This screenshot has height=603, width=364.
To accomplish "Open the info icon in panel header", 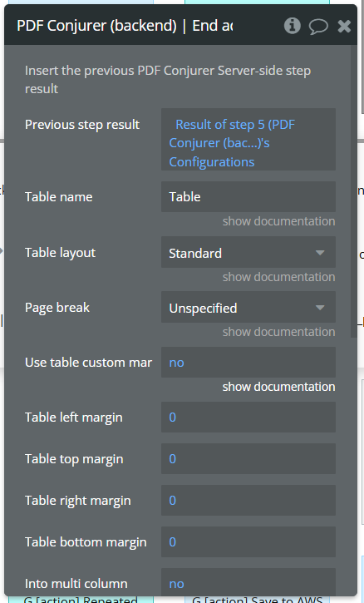I will (x=293, y=26).
